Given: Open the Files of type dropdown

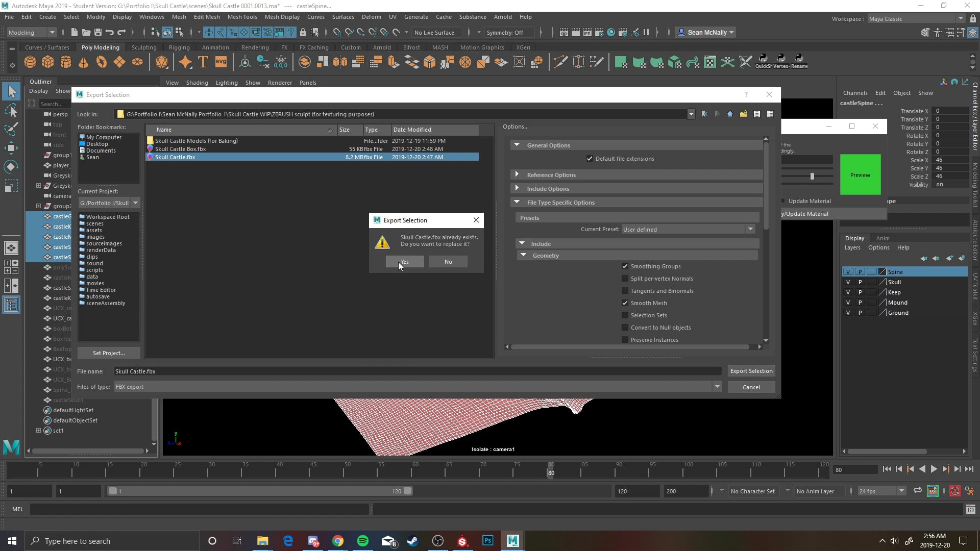Looking at the screenshot, I should pos(717,387).
